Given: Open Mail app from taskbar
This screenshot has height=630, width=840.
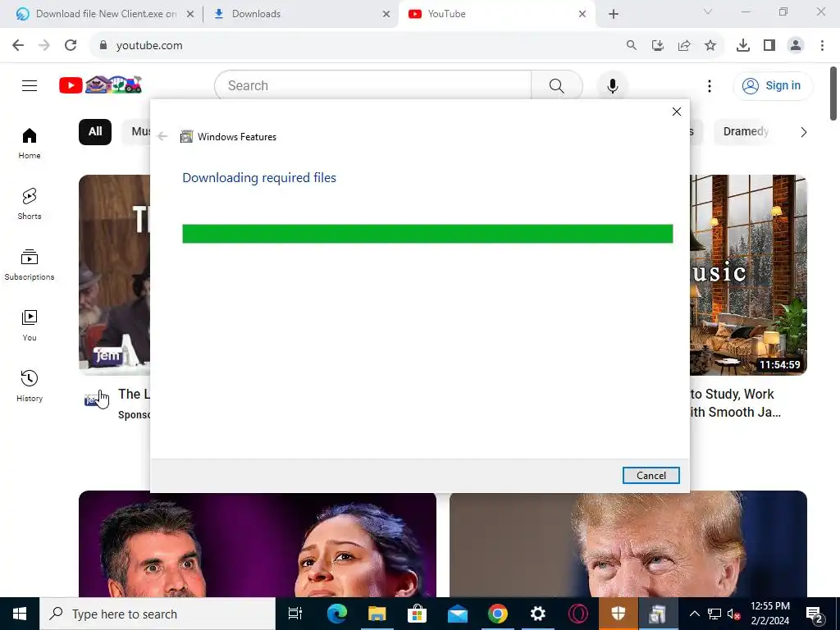Looking at the screenshot, I should point(458,614).
